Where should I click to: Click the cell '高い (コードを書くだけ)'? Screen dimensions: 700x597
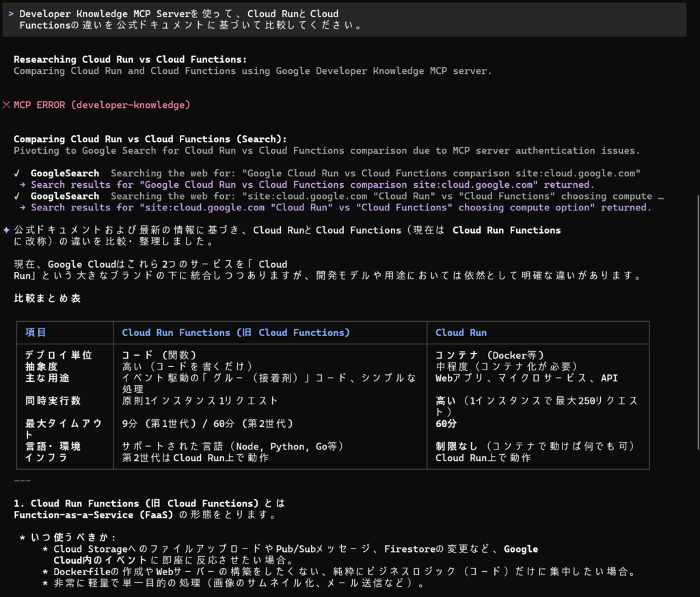187,366
